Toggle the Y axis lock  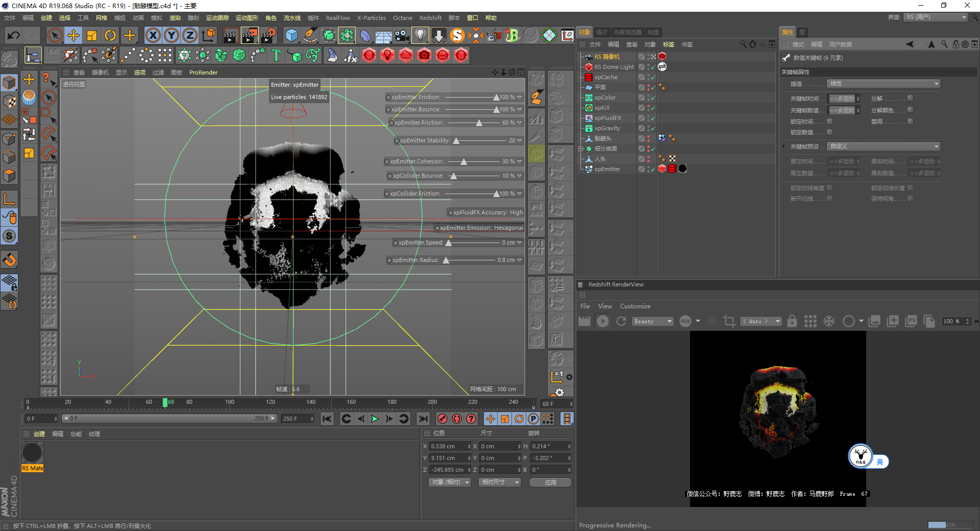171,35
